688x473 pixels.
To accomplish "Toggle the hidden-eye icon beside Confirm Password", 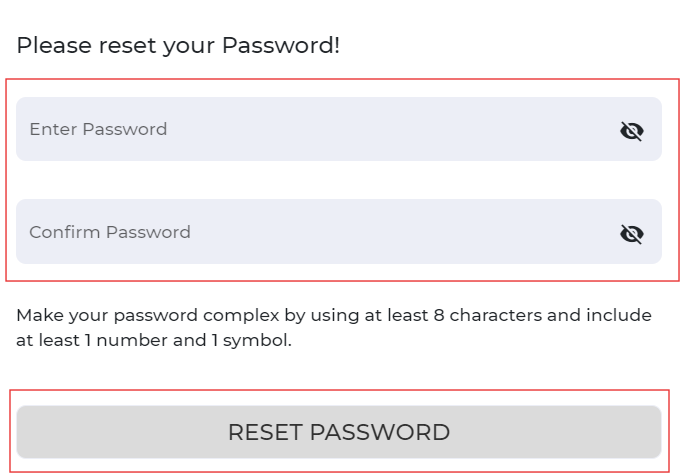I will click(x=631, y=233).
